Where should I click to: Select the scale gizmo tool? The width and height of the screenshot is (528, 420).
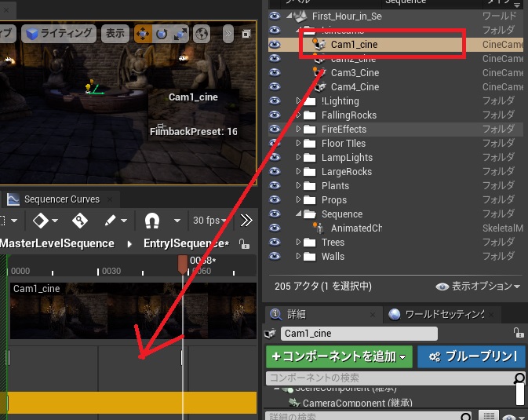(180, 34)
